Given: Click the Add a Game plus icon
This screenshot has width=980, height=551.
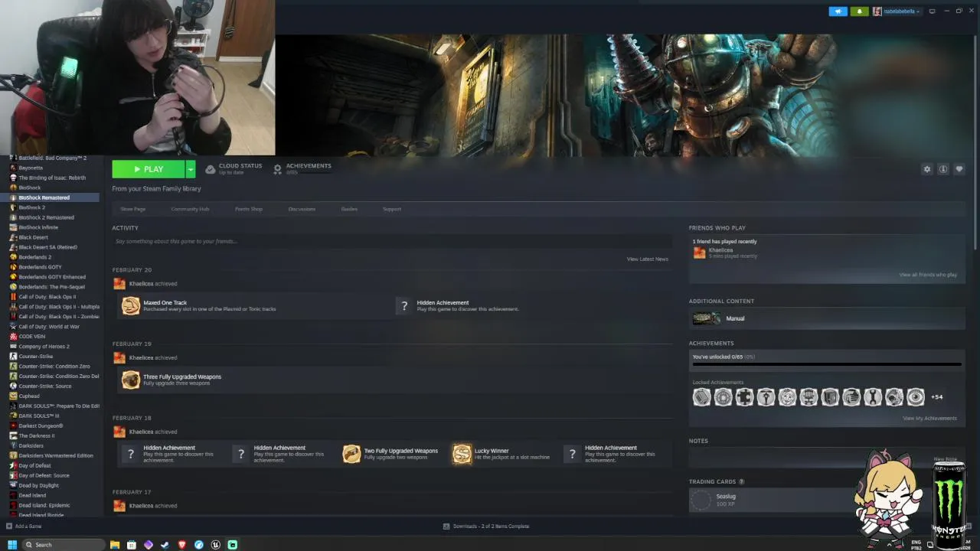Looking at the screenshot, I should [9, 527].
